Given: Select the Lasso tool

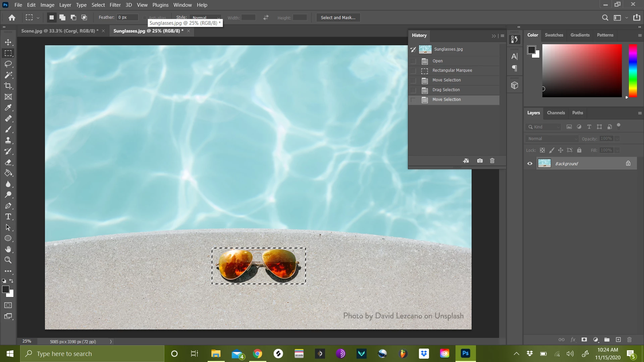Looking at the screenshot, I should tap(8, 64).
